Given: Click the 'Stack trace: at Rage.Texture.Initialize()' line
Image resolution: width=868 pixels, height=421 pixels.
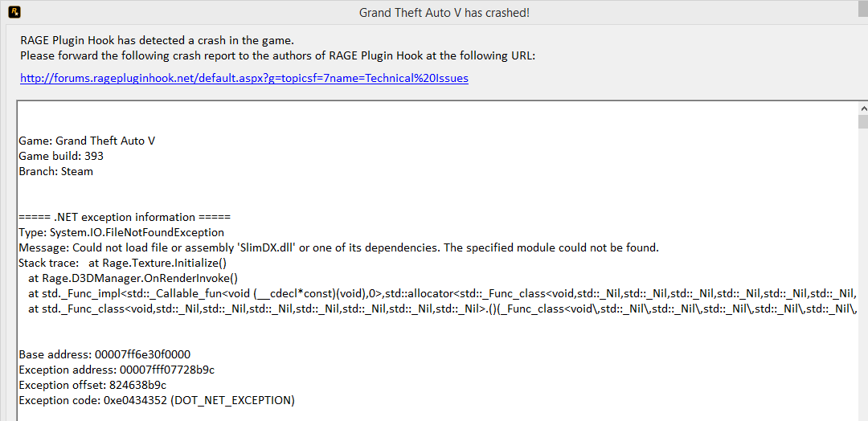Looking at the screenshot, I should [122, 263].
